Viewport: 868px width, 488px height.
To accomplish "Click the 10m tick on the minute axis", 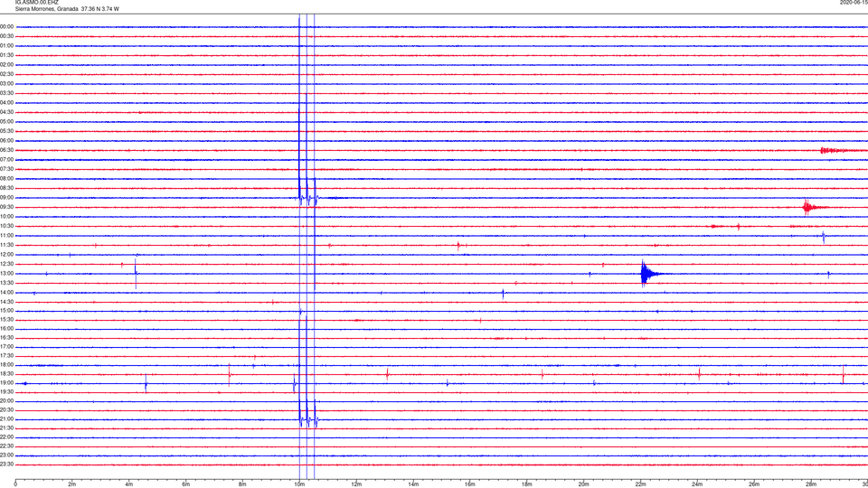I will [299, 484].
